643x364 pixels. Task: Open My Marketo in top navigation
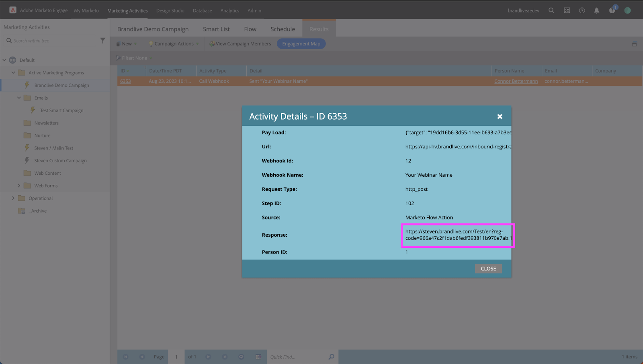86,11
